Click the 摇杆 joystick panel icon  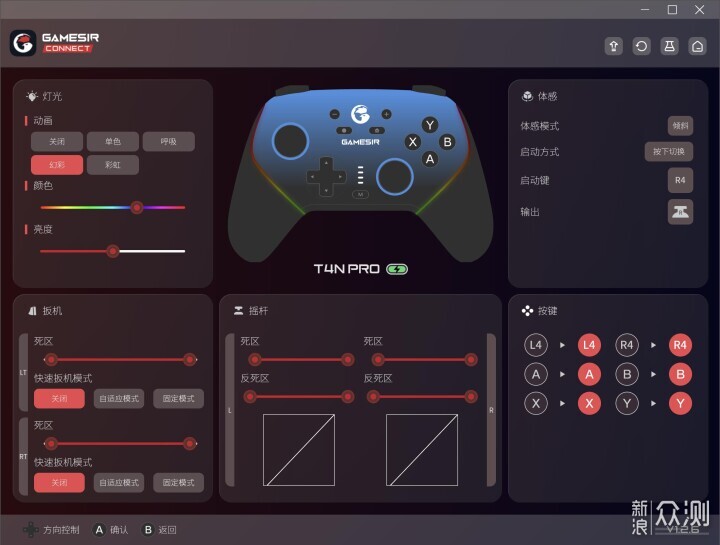point(238,311)
